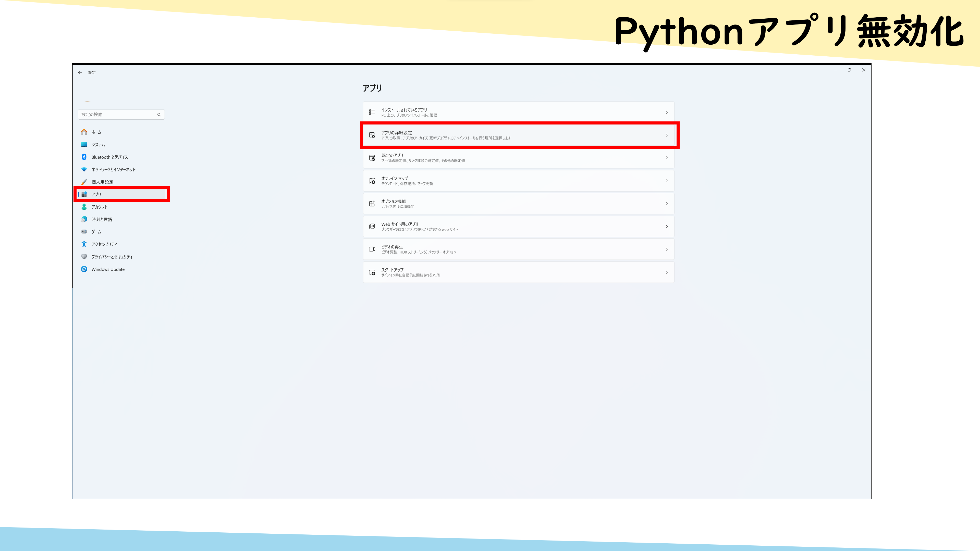Open オフライン マップ settings
Screen dimensions: 980x551
pyautogui.click(x=519, y=181)
